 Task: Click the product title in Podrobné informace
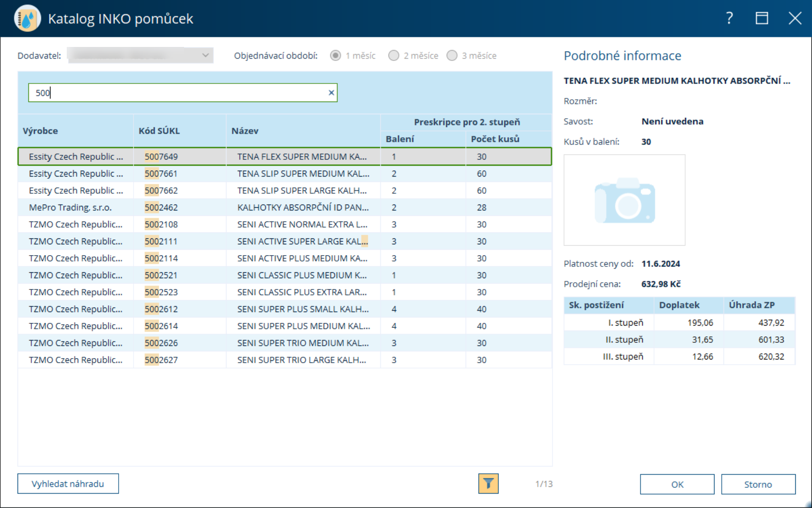coord(677,81)
